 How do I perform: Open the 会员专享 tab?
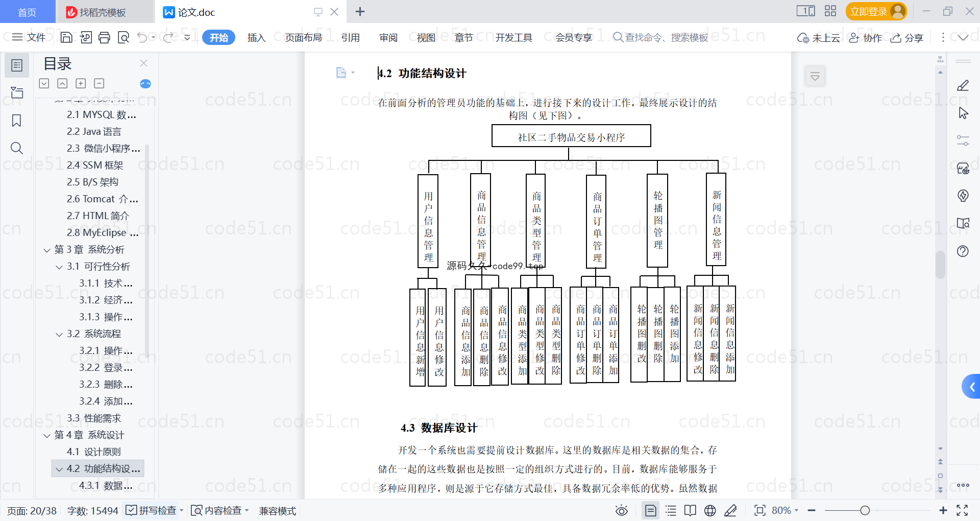click(x=574, y=37)
